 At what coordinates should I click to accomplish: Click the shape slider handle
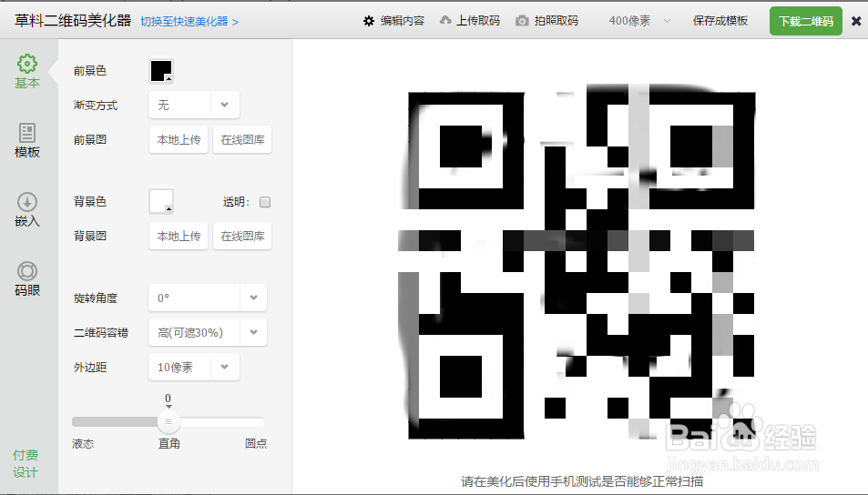click(168, 422)
